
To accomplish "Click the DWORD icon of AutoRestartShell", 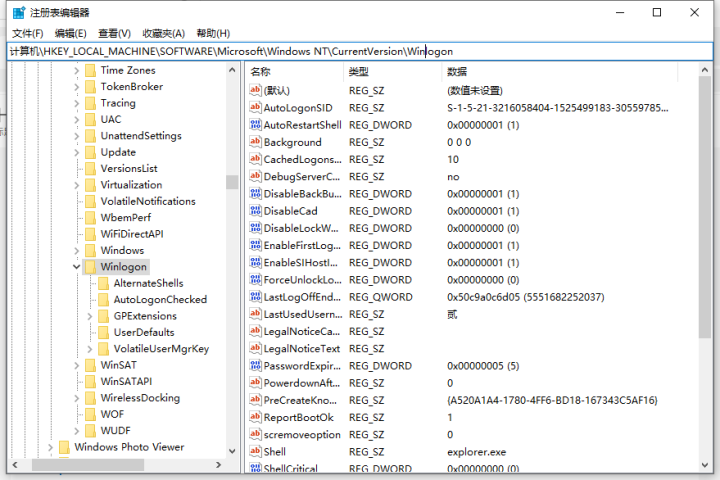I will 255,124.
